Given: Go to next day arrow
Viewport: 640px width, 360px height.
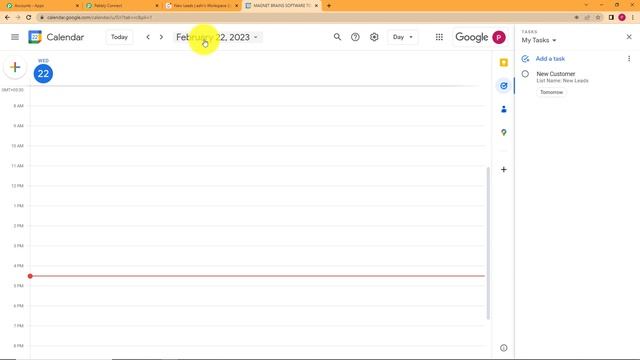Looking at the screenshot, I should click(x=161, y=37).
